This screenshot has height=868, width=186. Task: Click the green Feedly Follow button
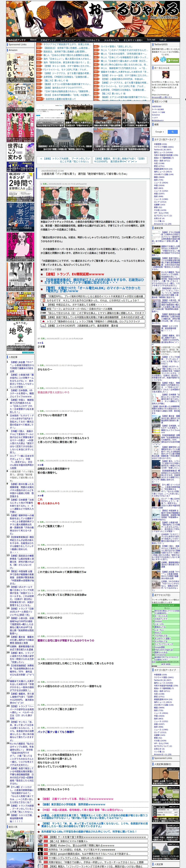point(173,60)
